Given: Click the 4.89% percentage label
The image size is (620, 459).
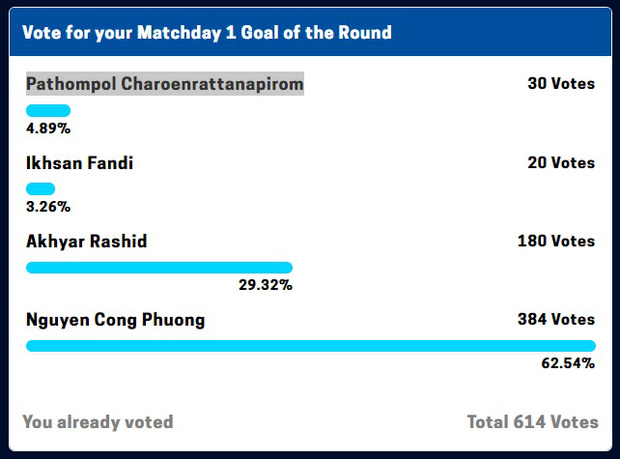Looking at the screenshot, I should click(48, 128).
